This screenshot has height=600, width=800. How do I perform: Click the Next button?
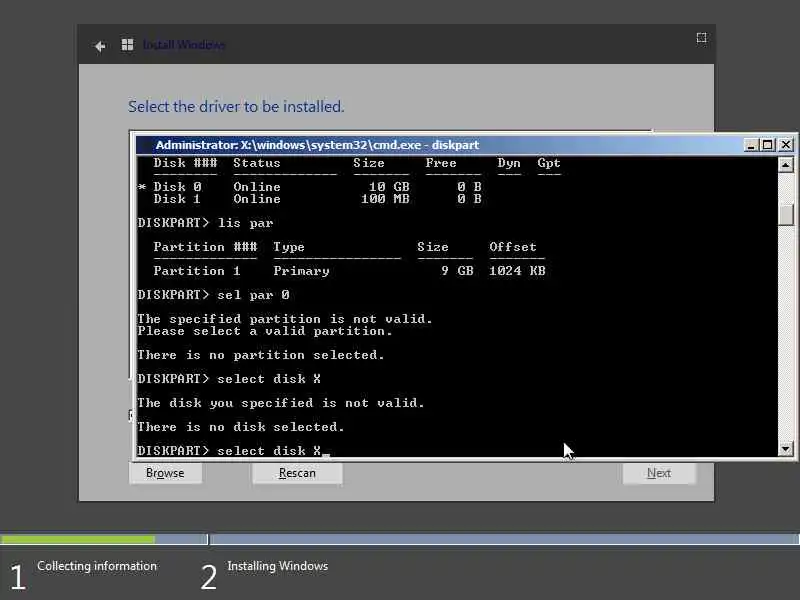(x=659, y=473)
